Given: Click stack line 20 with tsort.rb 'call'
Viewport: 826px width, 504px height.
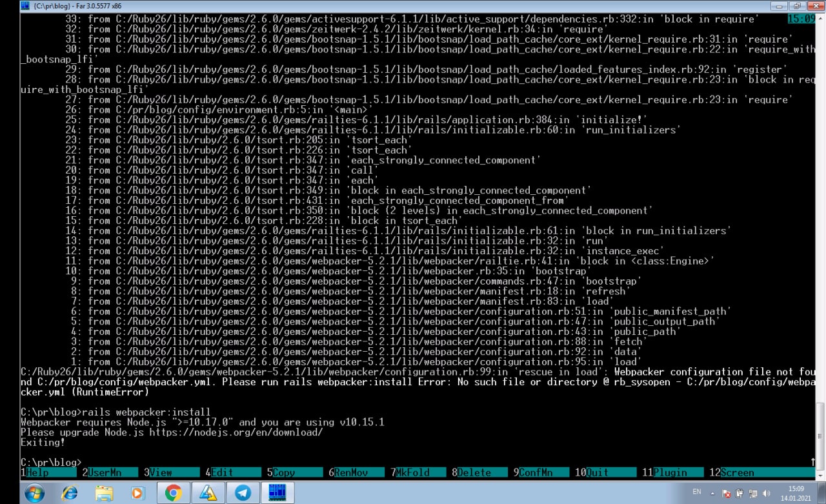Looking at the screenshot, I should 222,170.
